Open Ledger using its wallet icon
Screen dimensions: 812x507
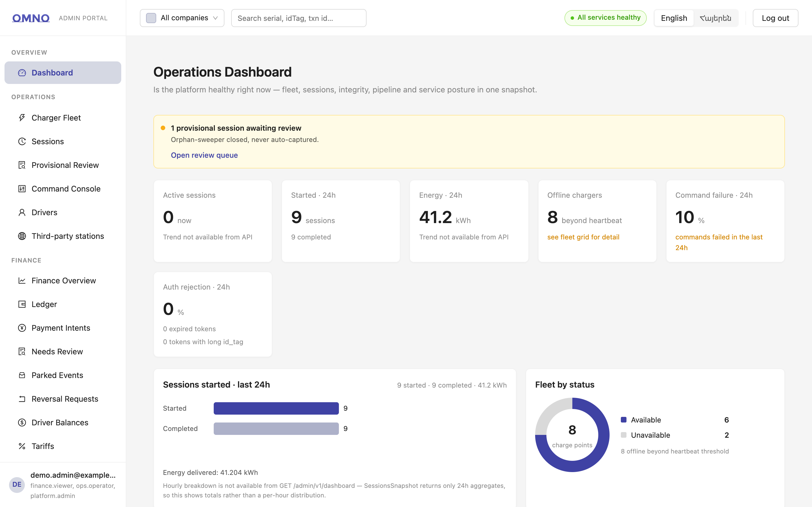click(22, 304)
